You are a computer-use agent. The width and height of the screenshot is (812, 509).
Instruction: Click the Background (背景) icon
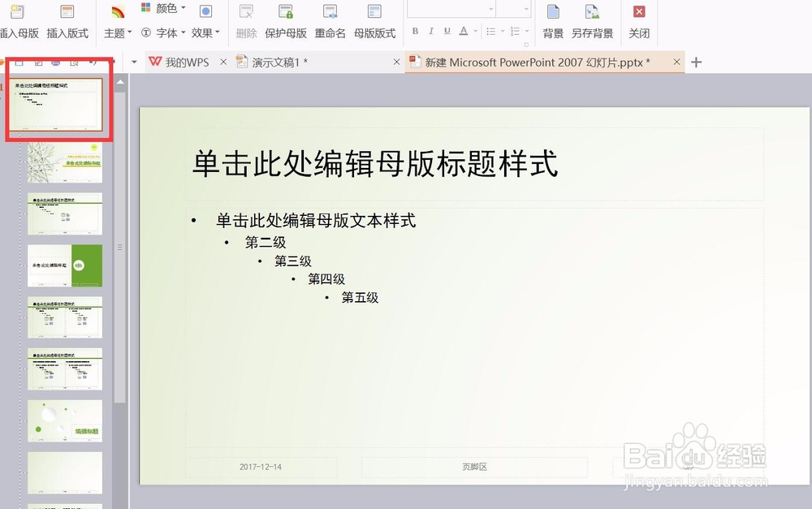pos(553,12)
